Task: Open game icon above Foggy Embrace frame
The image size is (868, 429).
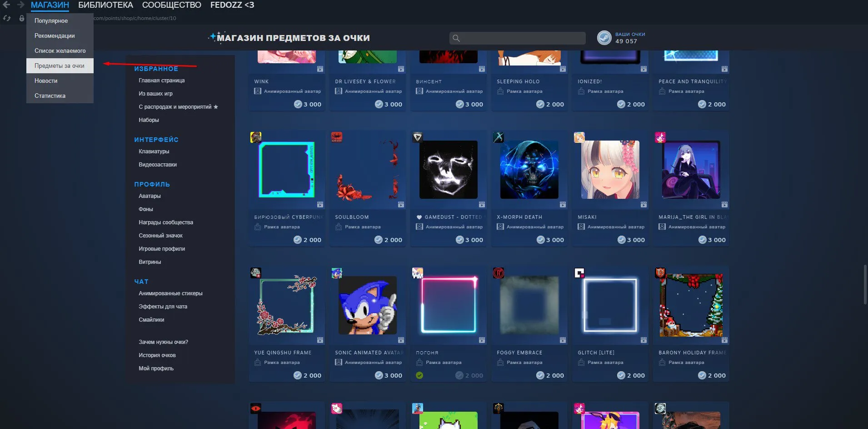Action: (x=499, y=273)
